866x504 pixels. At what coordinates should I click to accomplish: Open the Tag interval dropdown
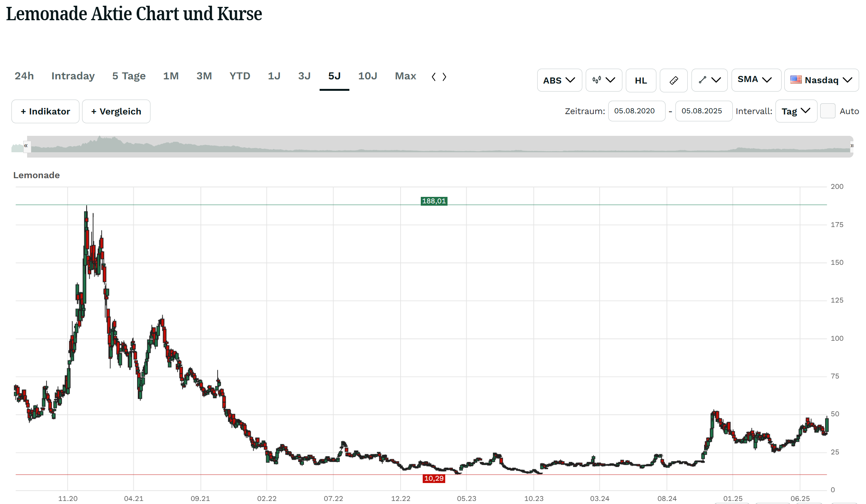click(796, 111)
